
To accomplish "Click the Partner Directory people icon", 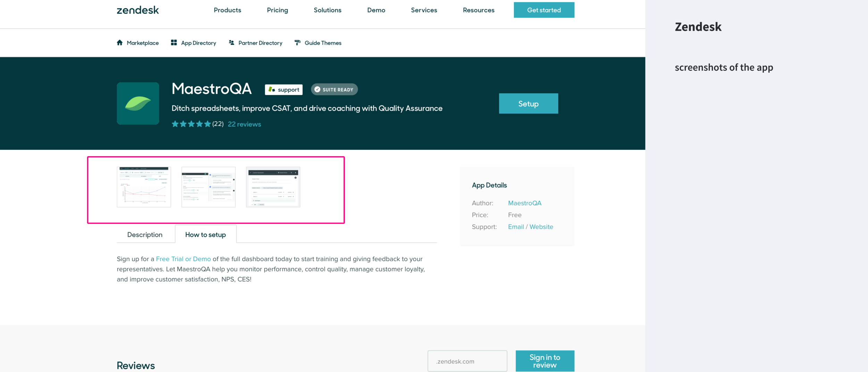I will click(x=232, y=42).
